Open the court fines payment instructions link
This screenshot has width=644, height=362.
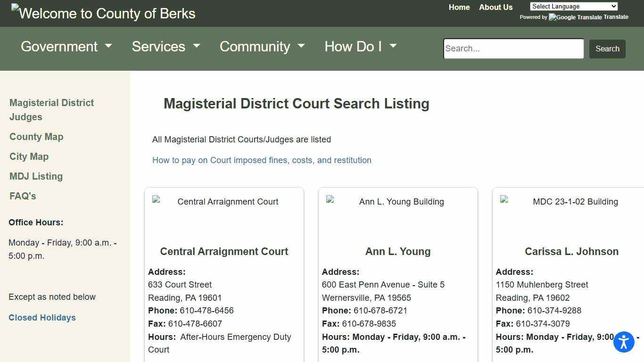tap(262, 160)
